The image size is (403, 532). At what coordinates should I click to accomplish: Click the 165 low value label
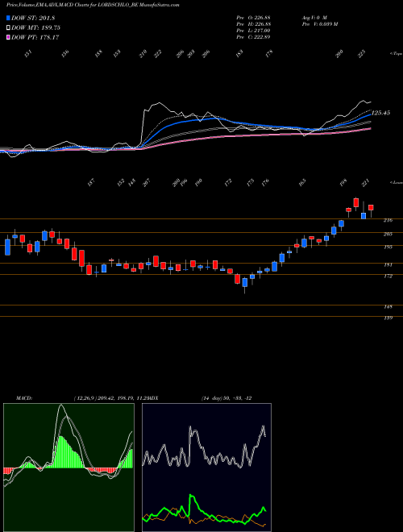pos(302,183)
